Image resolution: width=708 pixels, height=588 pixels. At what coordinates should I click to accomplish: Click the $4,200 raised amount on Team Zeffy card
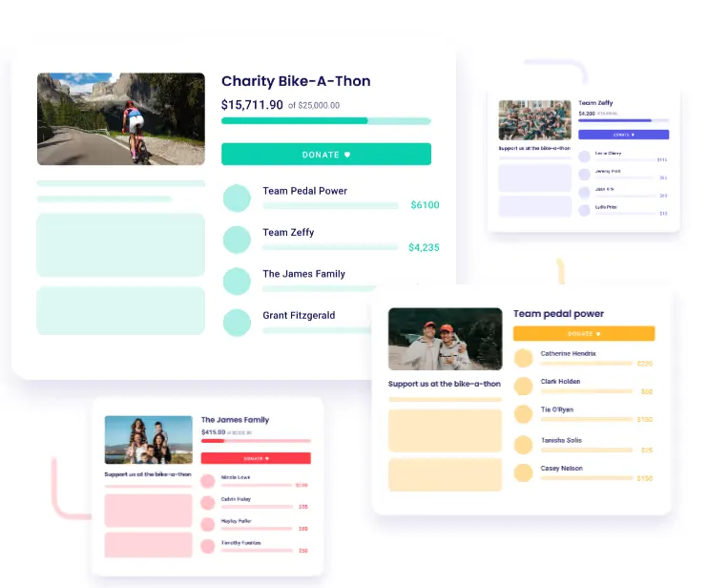click(587, 114)
